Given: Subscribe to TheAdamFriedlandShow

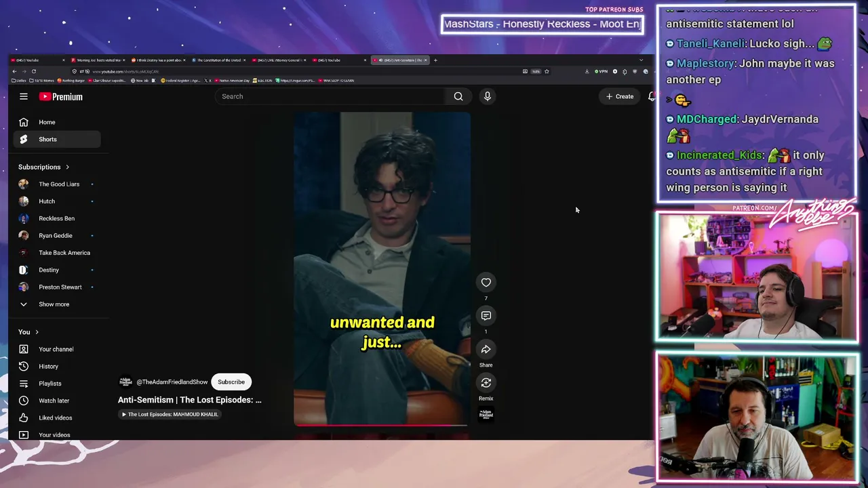Looking at the screenshot, I should point(231,382).
